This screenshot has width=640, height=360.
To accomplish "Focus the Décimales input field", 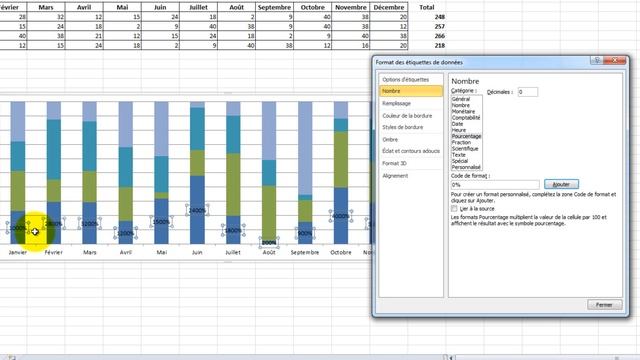I will pos(527,92).
